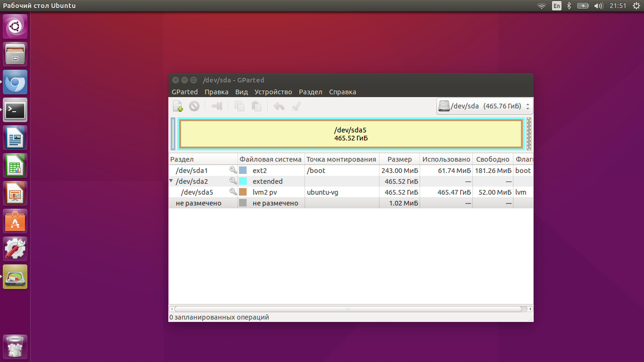The image size is (644, 362).
Task: Click the New partition toolbar icon
Action: [178, 106]
